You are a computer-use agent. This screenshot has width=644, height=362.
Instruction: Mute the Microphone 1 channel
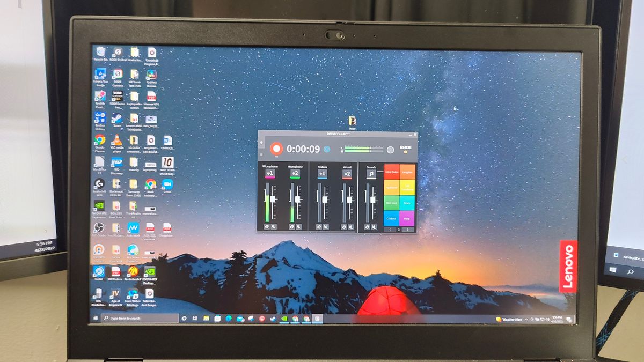tap(274, 227)
